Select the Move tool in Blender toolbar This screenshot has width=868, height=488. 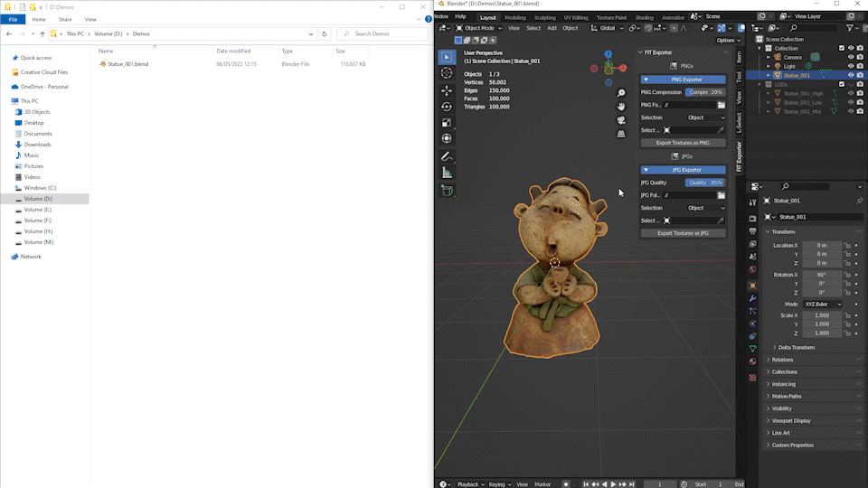(447, 90)
